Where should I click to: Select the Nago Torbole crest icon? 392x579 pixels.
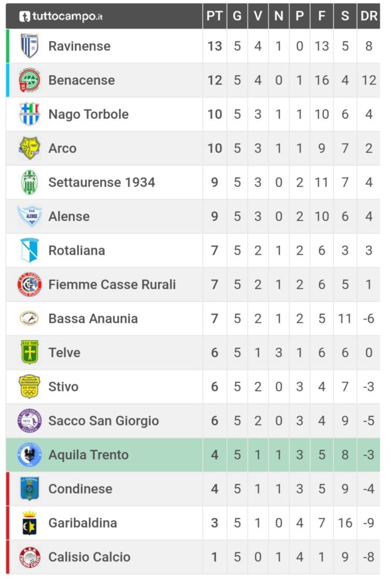tap(29, 114)
